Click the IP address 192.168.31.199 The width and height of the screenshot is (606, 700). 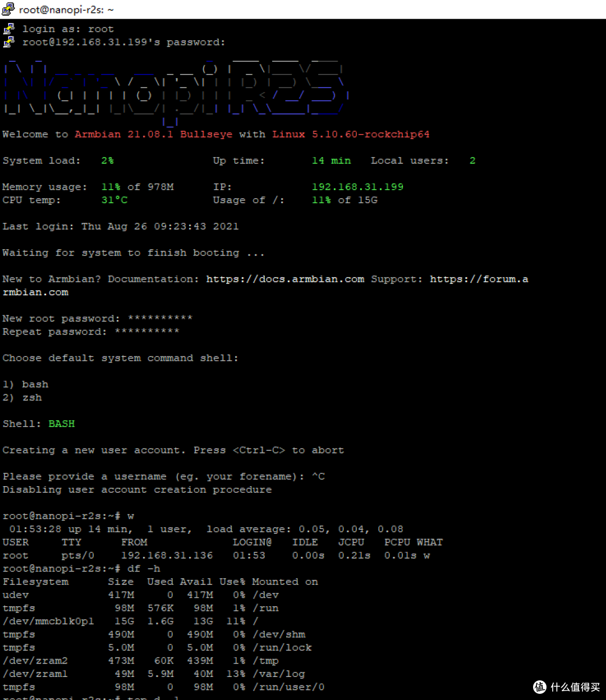coord(357,186)
